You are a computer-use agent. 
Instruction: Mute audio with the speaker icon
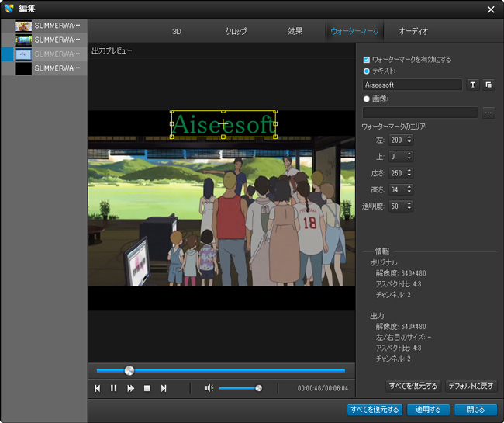coord(208,388)
